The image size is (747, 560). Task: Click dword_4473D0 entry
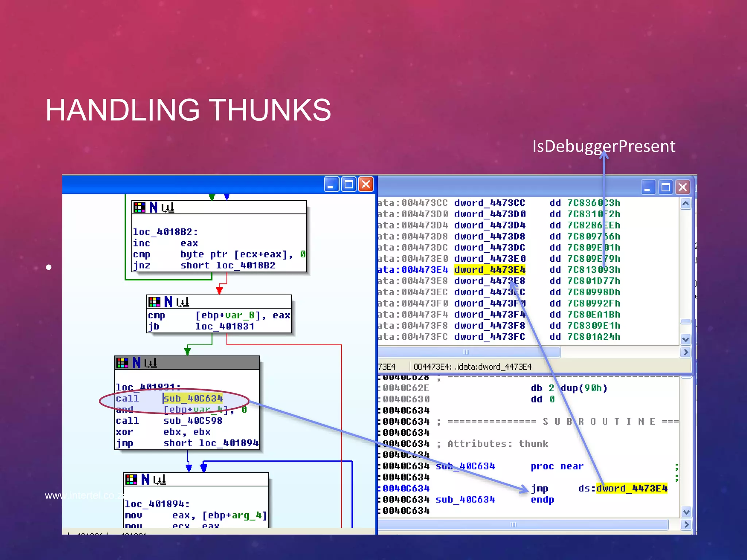[x=489, y=214]
